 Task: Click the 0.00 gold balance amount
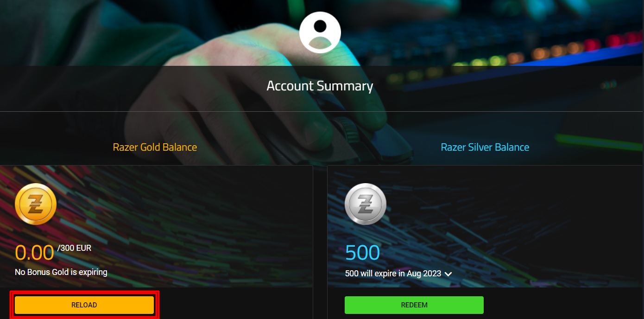click(35, 253)
